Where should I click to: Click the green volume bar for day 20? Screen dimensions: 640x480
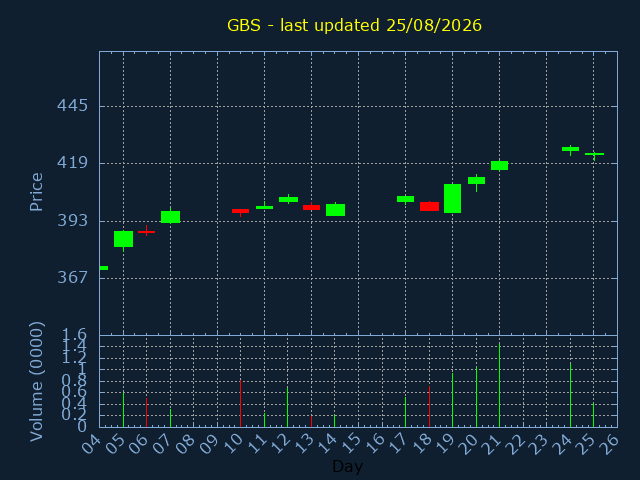pyautogui.click(x=476, y=397)
